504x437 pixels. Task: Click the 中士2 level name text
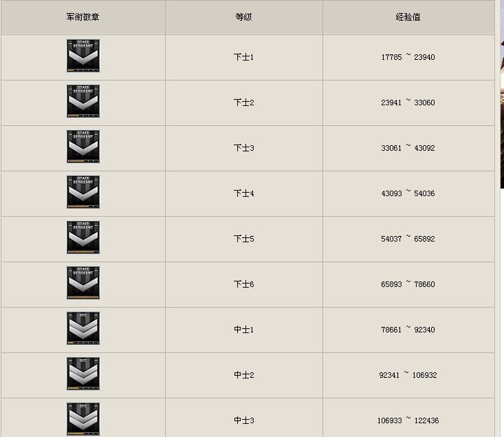point(243,375)
